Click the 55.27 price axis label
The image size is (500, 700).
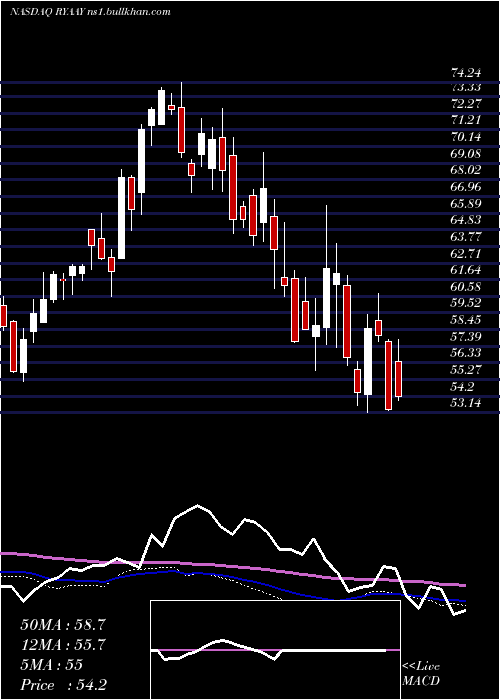click(466, 370)
